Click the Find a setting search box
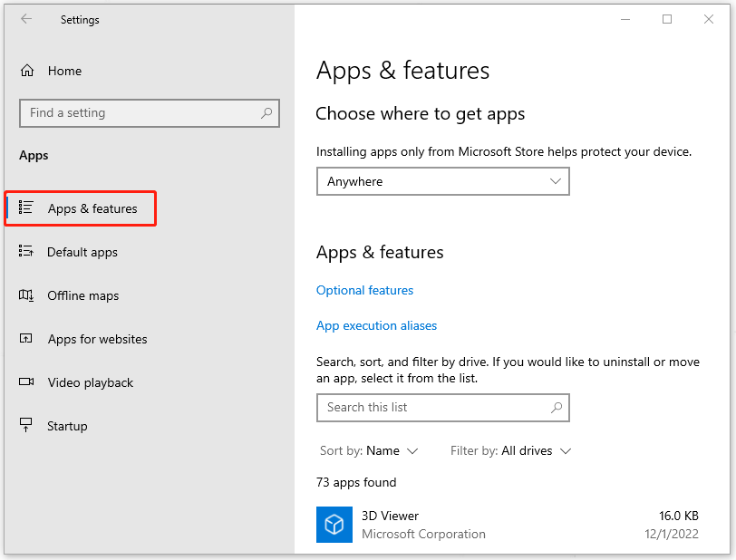Screen dimensions: 736x560 click(x=150, y=112)
